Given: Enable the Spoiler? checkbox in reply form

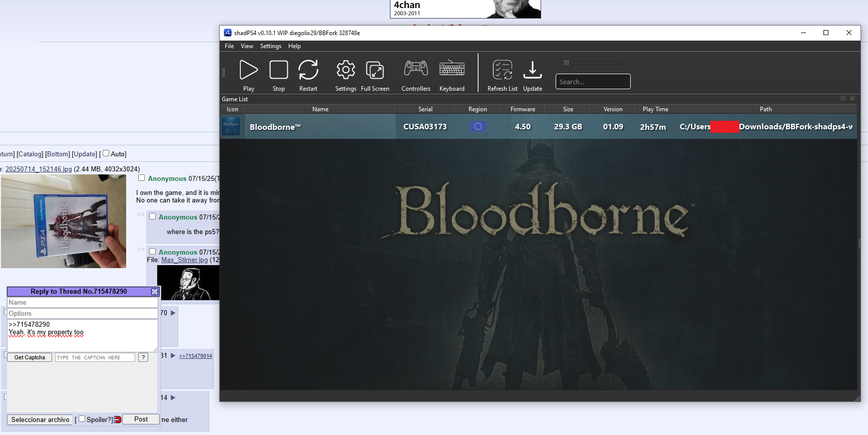Looking at the screenshot, I should [82, 419].
